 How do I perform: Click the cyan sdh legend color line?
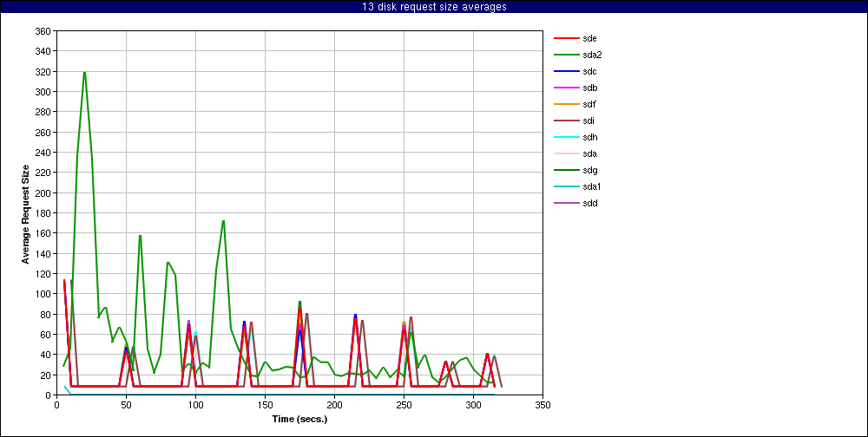click(x=566, y=137)
